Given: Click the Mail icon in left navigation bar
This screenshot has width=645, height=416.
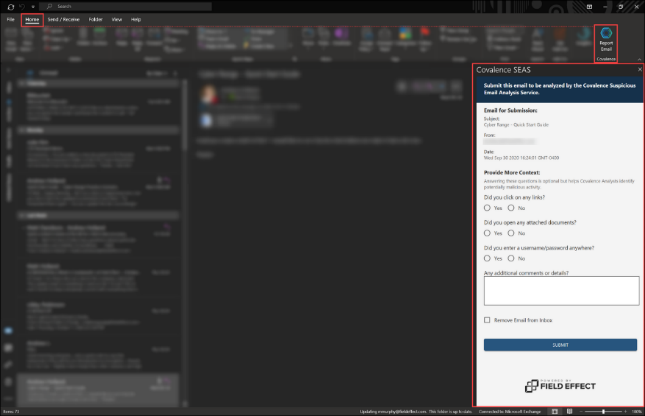Looking at the screenshot, I should 8,330.
